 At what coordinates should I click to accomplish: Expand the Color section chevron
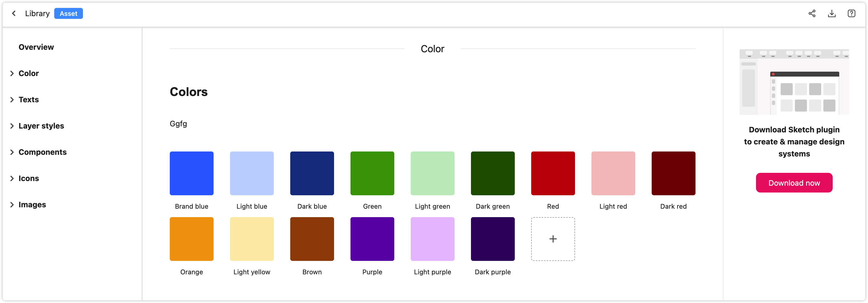coord(12,73)
